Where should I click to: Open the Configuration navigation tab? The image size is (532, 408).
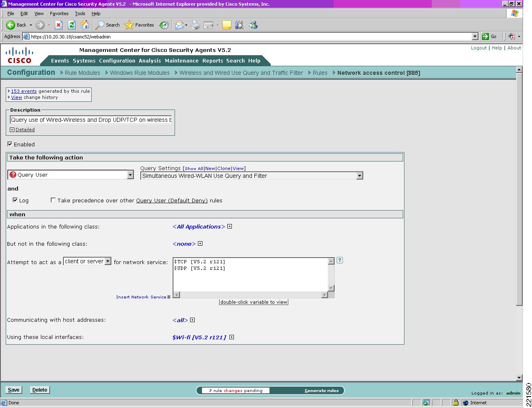117,61
